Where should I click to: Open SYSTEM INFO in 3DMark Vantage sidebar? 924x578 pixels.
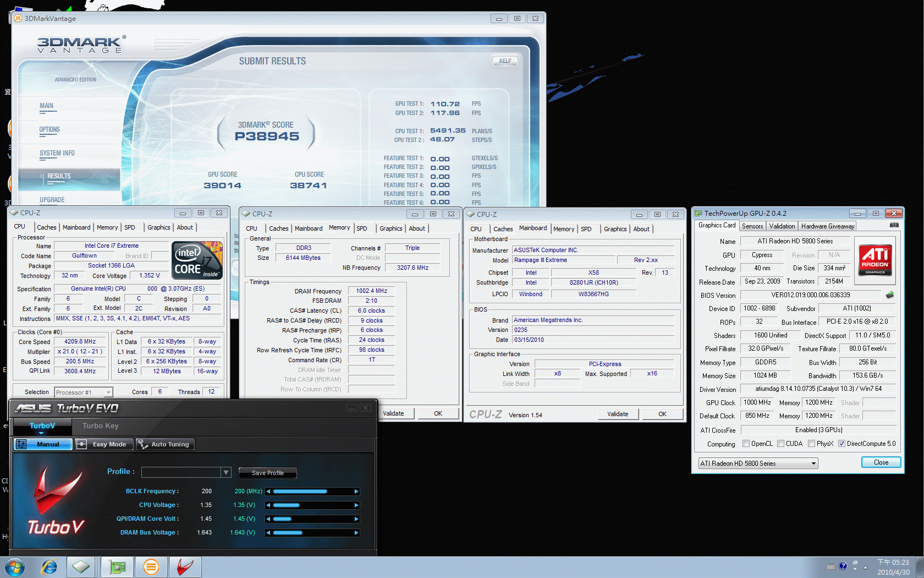click(57, 154)
